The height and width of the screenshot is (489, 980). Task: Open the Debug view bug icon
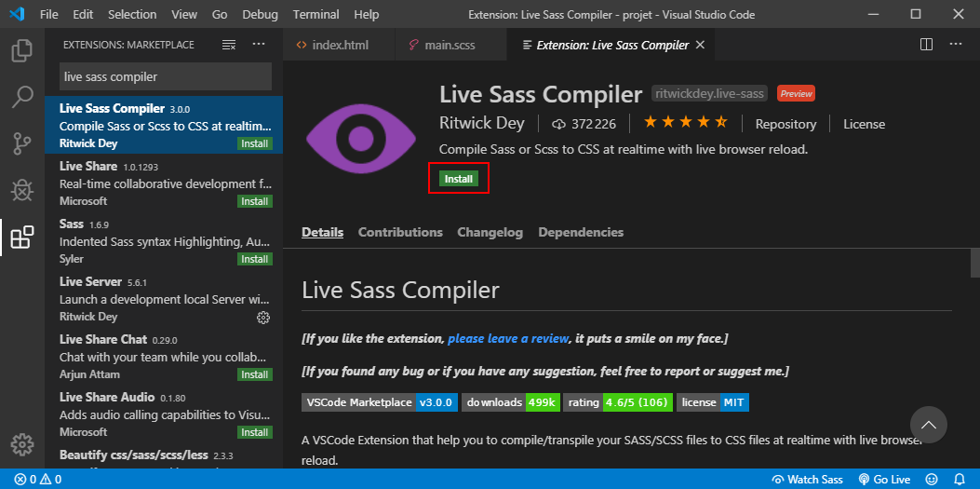tap(22, 190)
